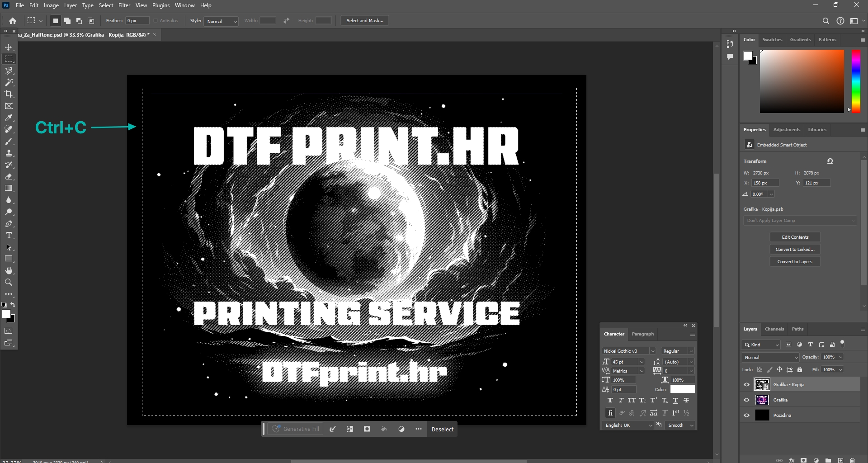
Task: Select the Crop tool
Action: pos(9,94)
